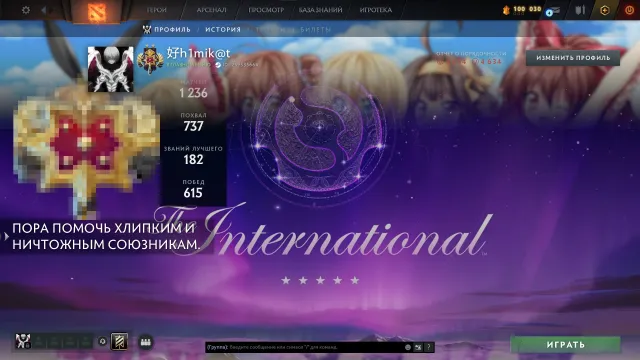Open the group of people party finder icon

(x=146, y=342)
